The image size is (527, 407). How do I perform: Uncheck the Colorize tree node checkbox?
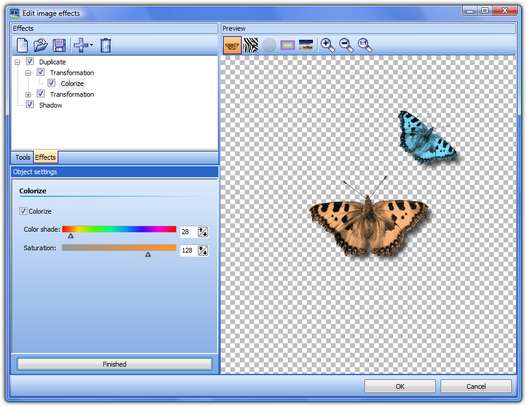pos(51,83)
